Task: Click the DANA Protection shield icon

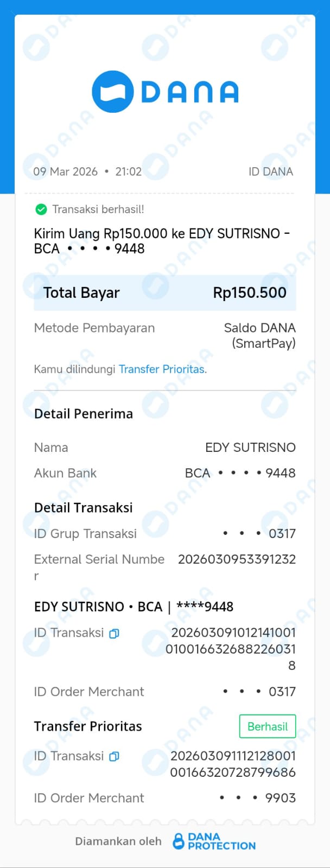Action: [178, 841]
